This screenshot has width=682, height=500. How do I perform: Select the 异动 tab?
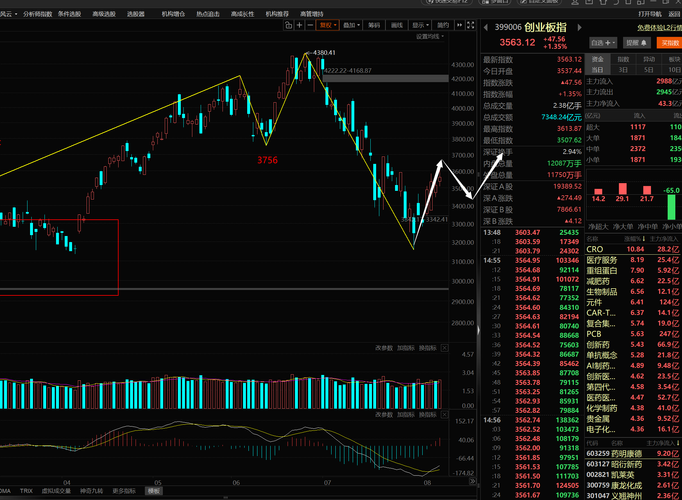[649, 60]
